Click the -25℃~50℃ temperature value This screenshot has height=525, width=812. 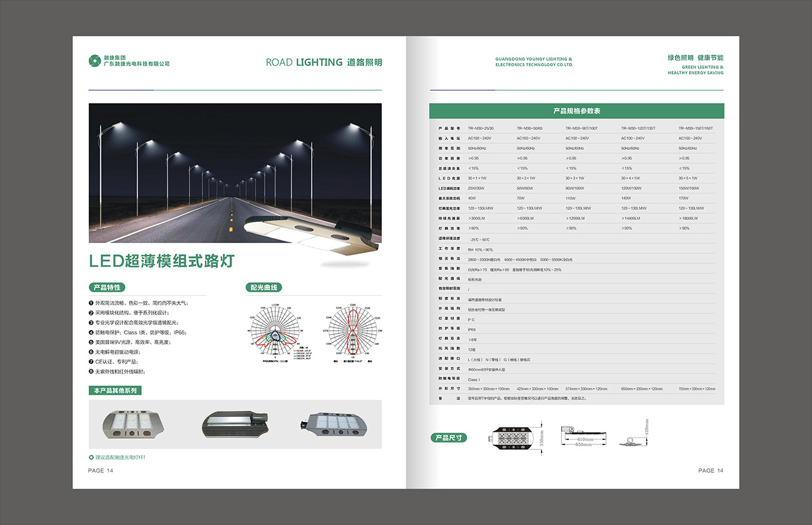click(x=479, y=239)
